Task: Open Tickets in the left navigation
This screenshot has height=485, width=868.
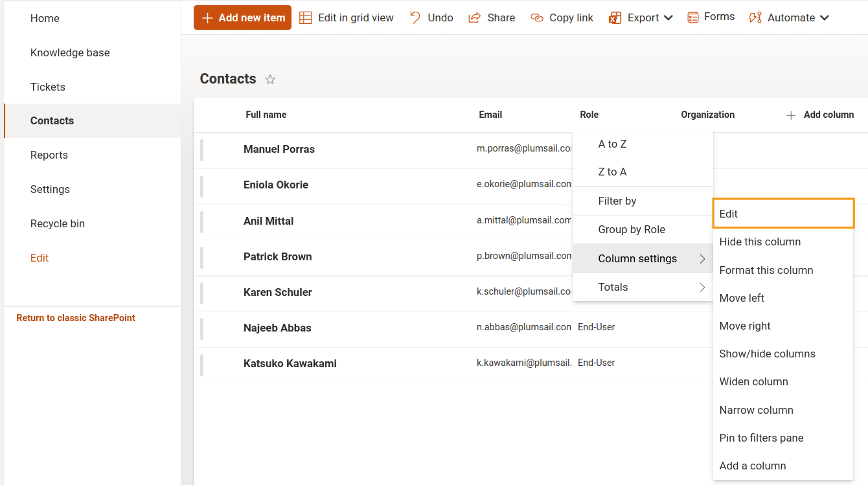Action: (48, 87)
